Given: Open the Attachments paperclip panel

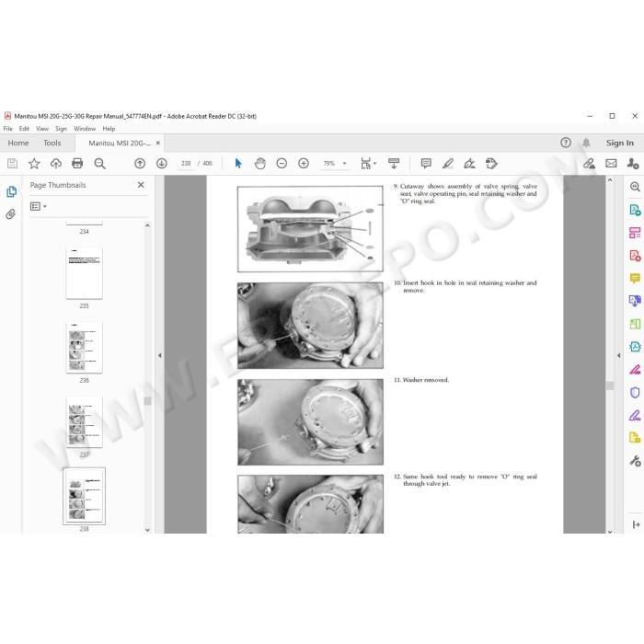Looking at the screenshot, I should (11, 214).
